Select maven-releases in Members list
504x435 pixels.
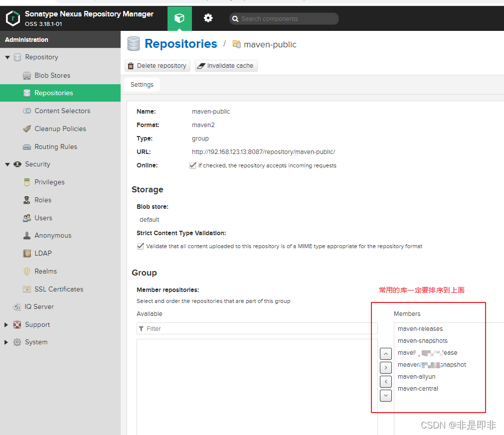pos(420,329)
